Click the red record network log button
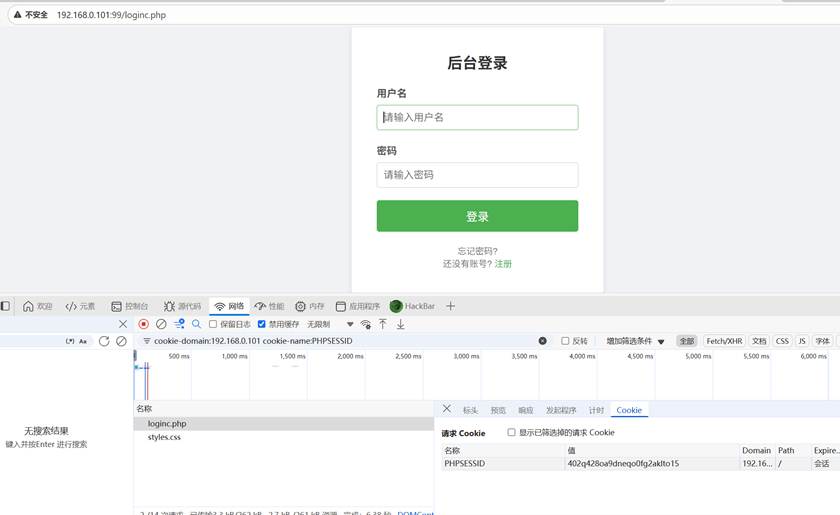 click(144, 324)
